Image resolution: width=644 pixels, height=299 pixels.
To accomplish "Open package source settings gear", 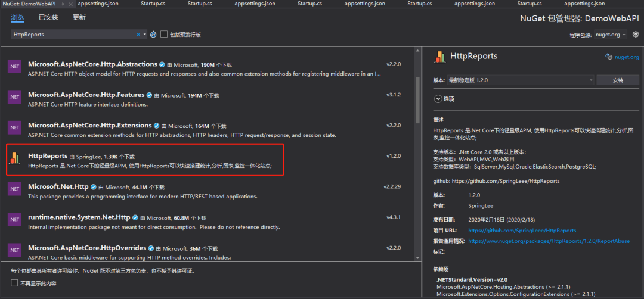I will click(636, 35).
